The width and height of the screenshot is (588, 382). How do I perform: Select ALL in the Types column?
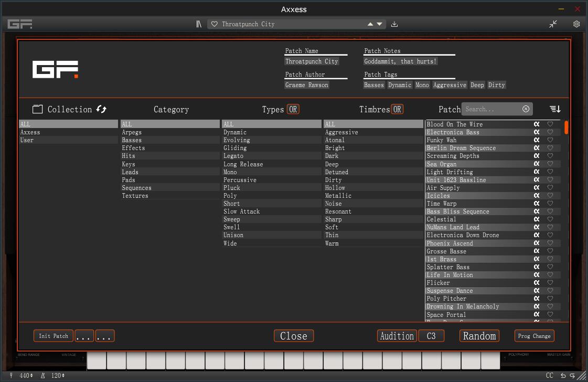pos(272,124)
